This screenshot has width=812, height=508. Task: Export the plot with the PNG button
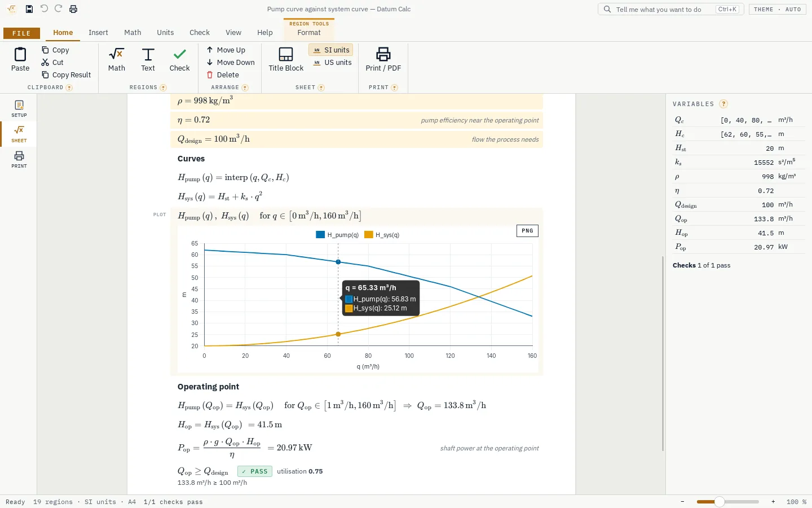click(x=527, y=231)
